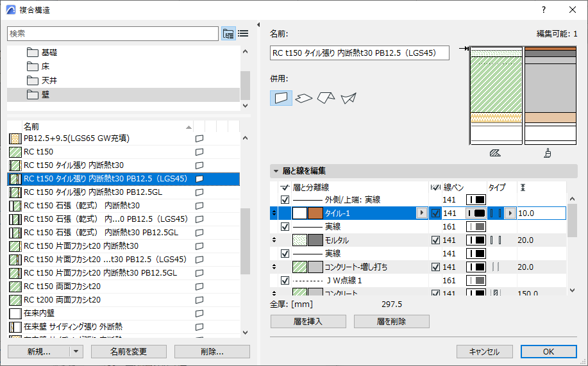This screenshot has height=366, width=588.
Task: Click the orange surface swatch of タイル-1
Action: point(315,213)
